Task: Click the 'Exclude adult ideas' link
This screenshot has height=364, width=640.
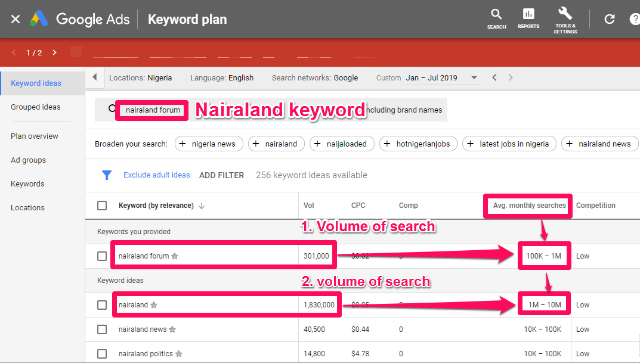Action: coord(157,175)
